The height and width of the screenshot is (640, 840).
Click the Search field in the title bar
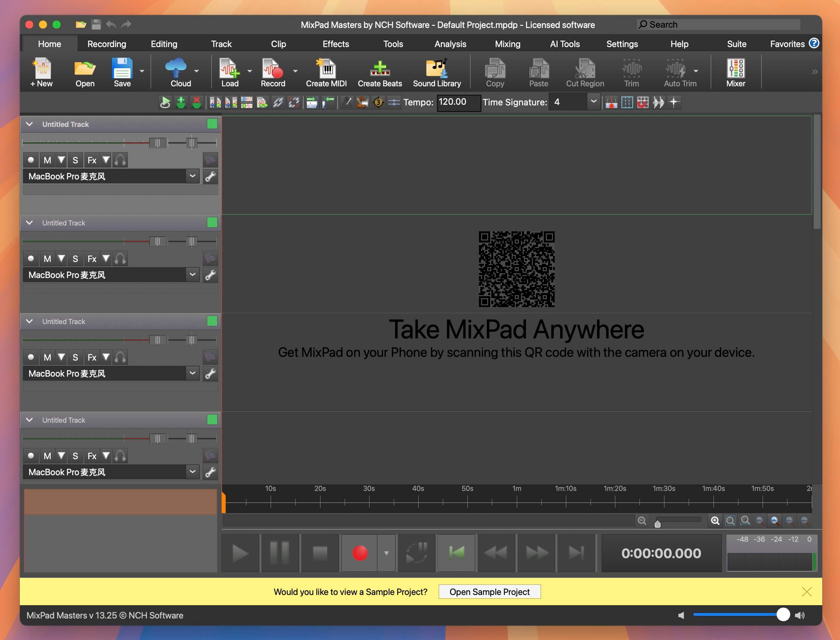(x=719, y=25)
